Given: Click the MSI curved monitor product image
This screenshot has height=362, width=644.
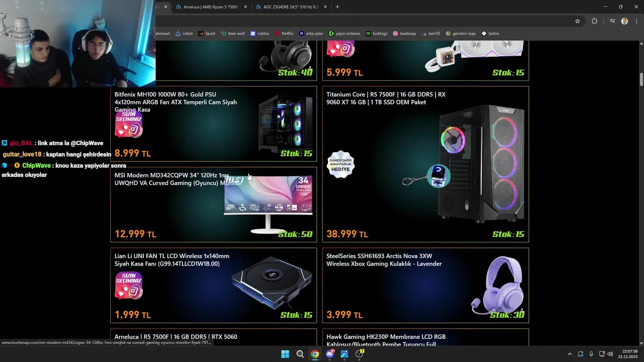Looking at the screenshot, I should pos(268,204).
